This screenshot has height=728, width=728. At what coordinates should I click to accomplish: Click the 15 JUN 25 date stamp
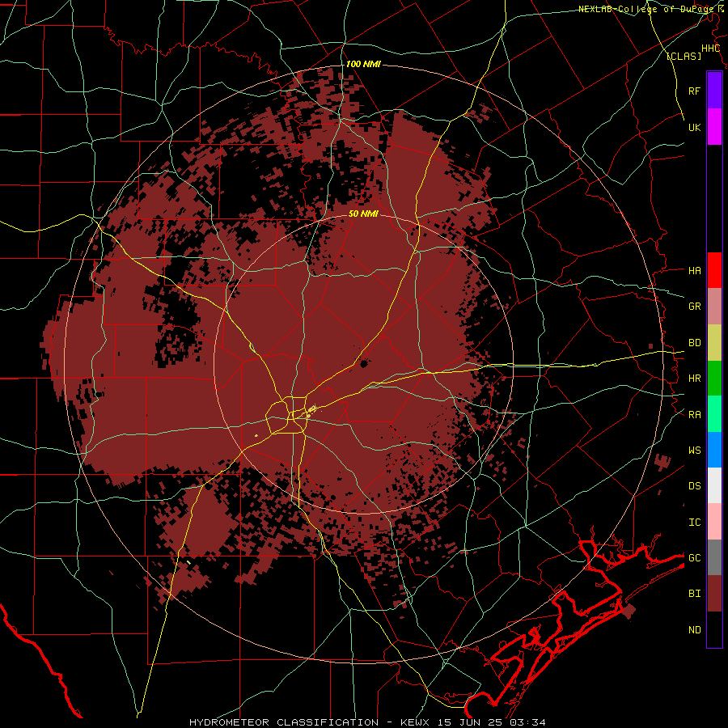coord(468,722)
